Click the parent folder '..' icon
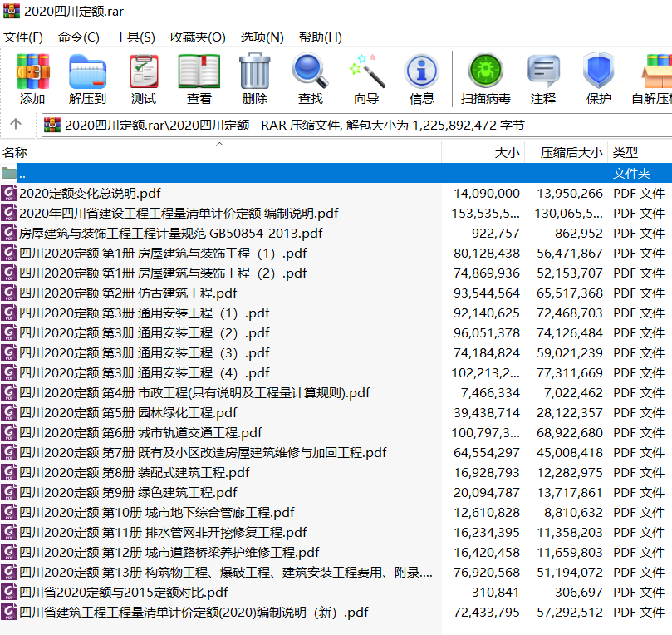 pos(9,173)
